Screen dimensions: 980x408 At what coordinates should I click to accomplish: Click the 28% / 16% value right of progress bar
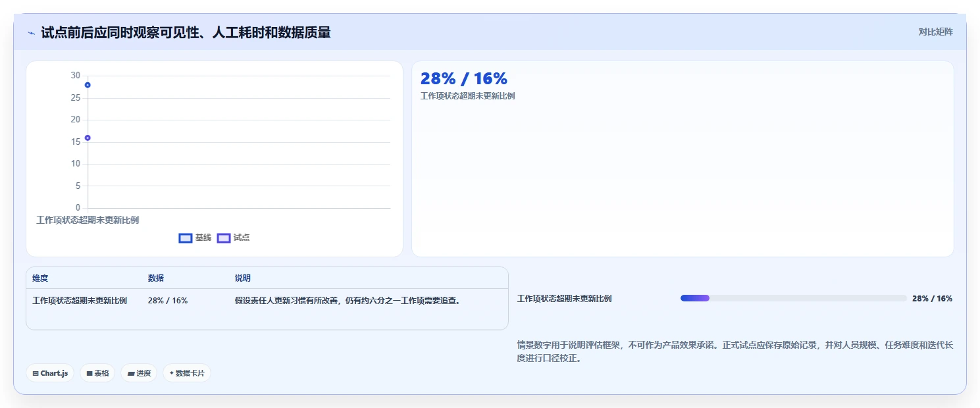932,299
